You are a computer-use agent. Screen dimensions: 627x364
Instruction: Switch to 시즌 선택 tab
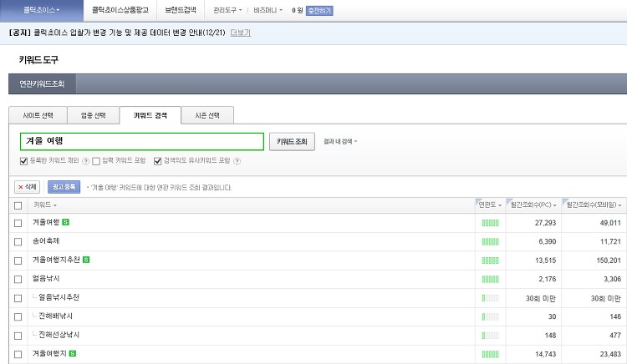click(x=207, y=115)
